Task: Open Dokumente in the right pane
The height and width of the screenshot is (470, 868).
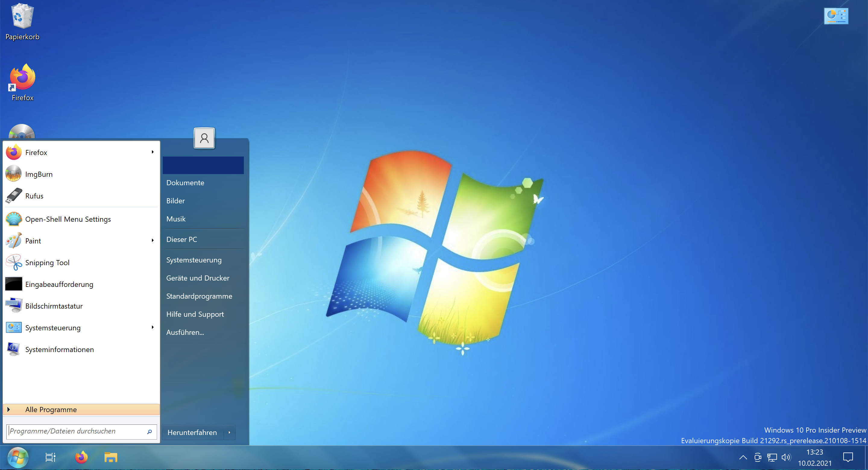Action: (x=185, y=183)
